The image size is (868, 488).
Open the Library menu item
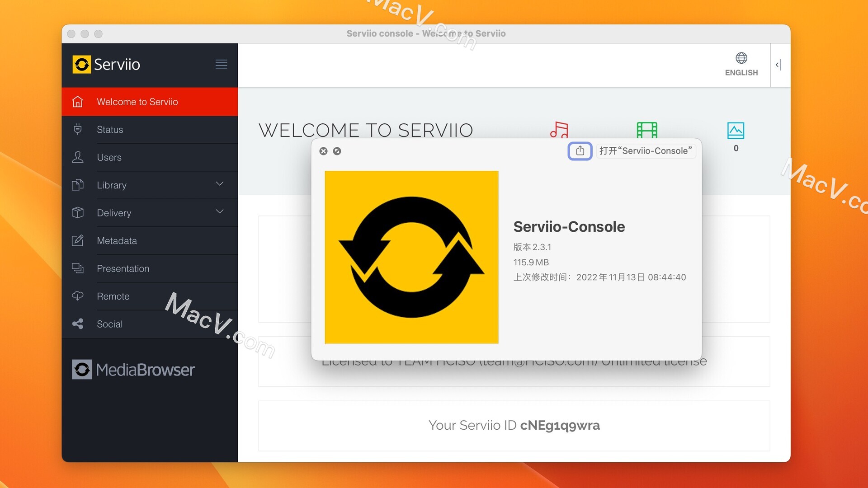point(150,185)
